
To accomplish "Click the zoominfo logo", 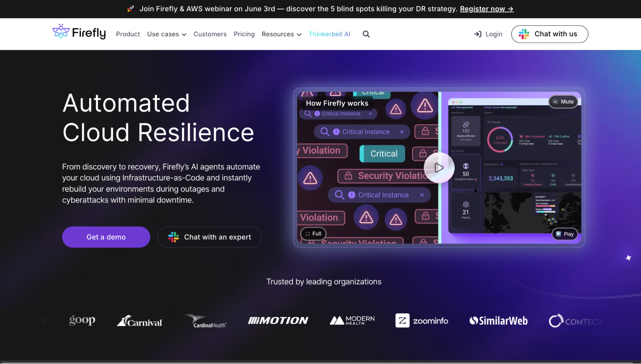I will pos(421,320).
